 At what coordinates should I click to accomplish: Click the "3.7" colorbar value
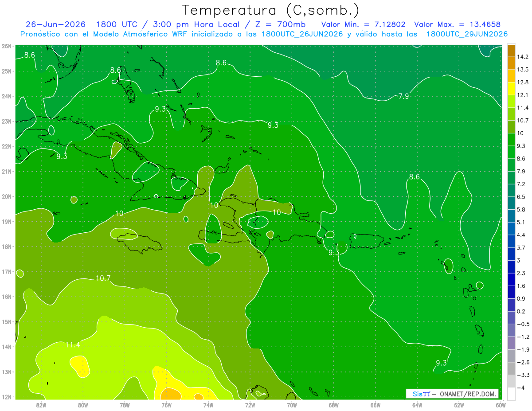pos(521,247)
